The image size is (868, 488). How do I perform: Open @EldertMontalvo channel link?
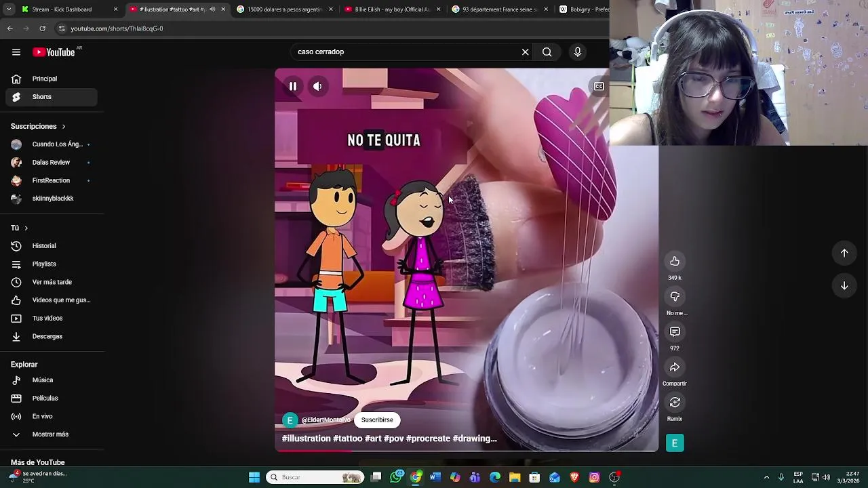click(326, 420)
